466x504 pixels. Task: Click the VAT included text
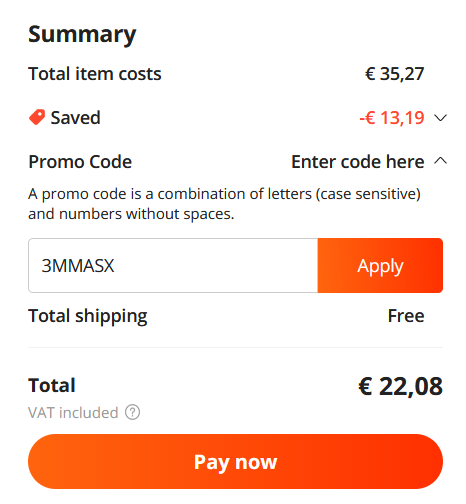pyautogui.click(x=73, y=413)
